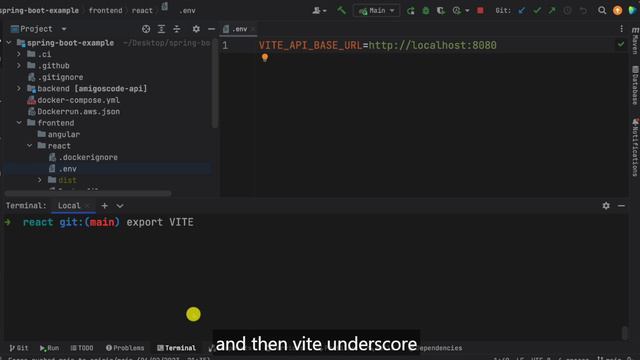Click Project tree vertical scrollbar
The width and height of the screenshot is (640, 360).
pyautogui.click(x=215, y=84)
